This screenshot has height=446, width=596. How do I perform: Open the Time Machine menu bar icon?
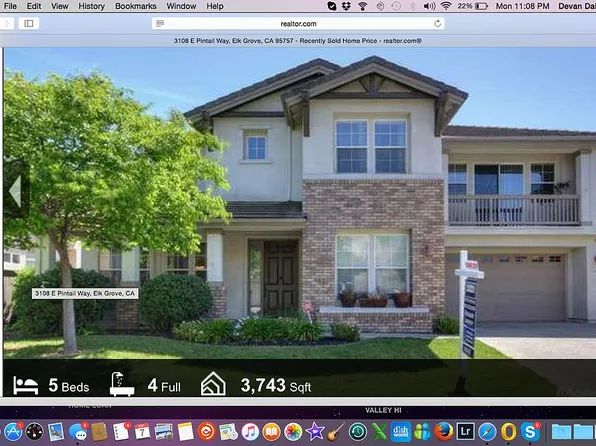pyautogui.click(x=396, y=6)
